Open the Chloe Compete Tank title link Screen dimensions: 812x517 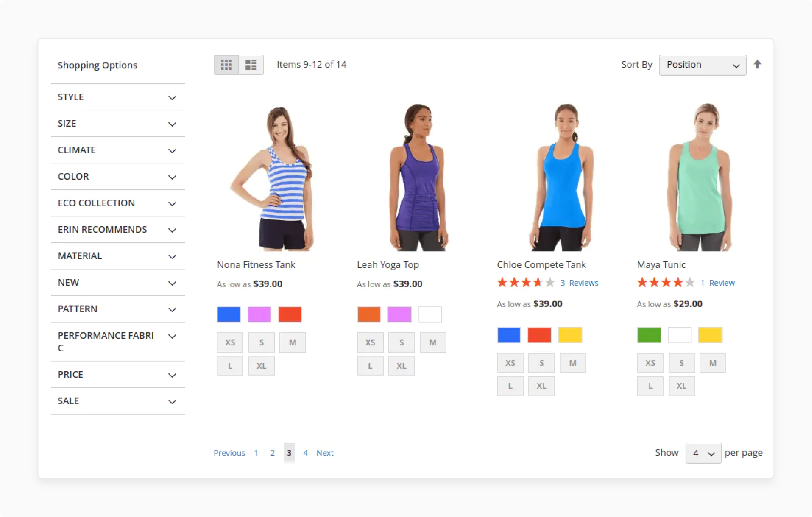tap(541, 265)
